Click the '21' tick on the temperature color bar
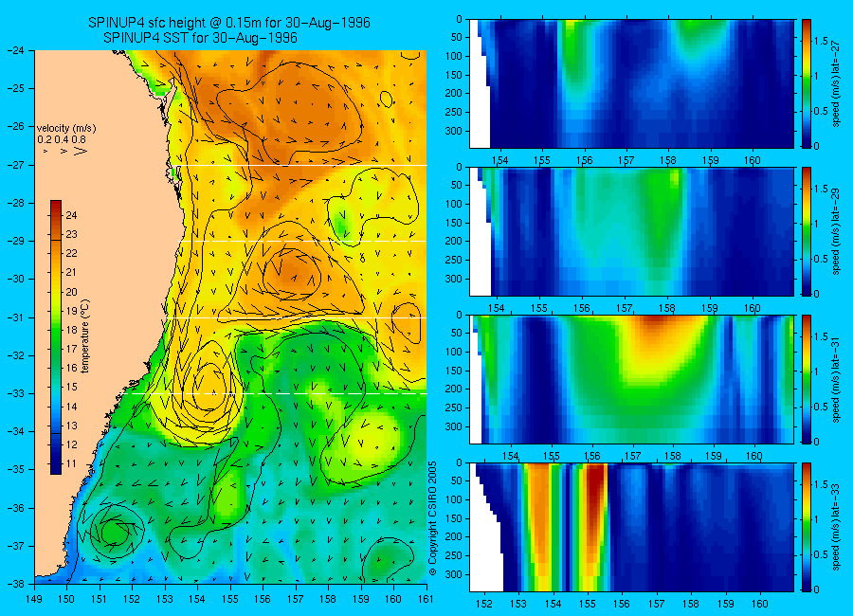 (71, 273)
